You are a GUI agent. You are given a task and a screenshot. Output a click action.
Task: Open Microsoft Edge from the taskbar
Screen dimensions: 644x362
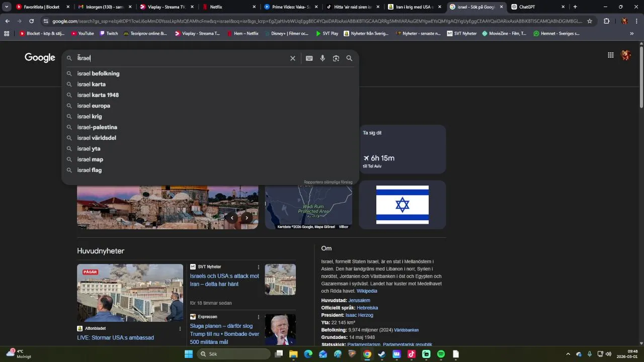click(308, 354)
